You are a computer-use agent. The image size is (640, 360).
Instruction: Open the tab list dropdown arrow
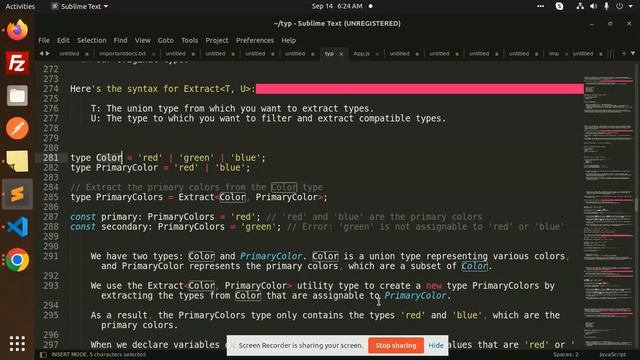click(x=633, y=53)
